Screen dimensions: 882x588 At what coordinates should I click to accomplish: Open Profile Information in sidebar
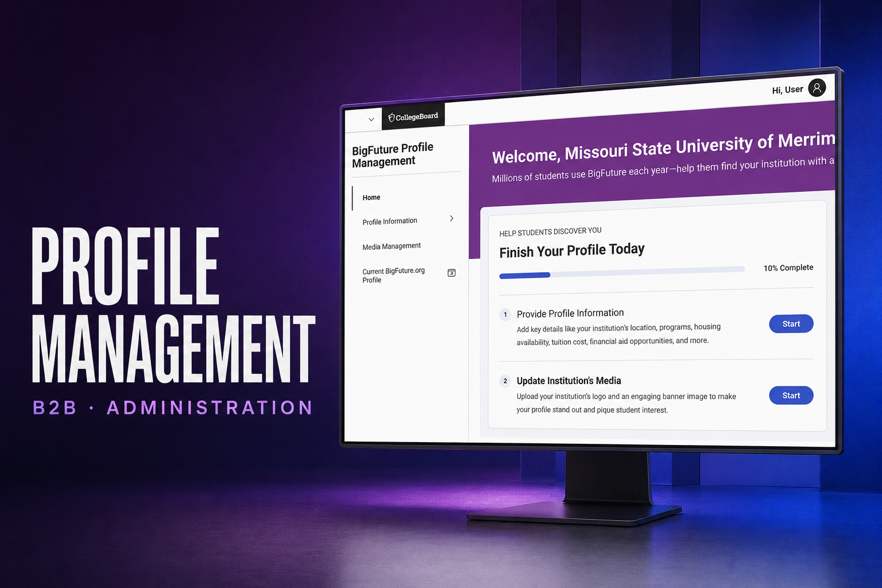390,221
